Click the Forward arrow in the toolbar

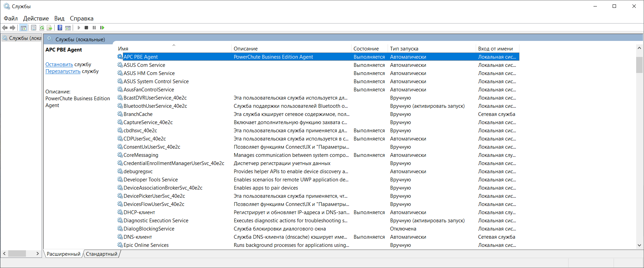coord(13,28)
